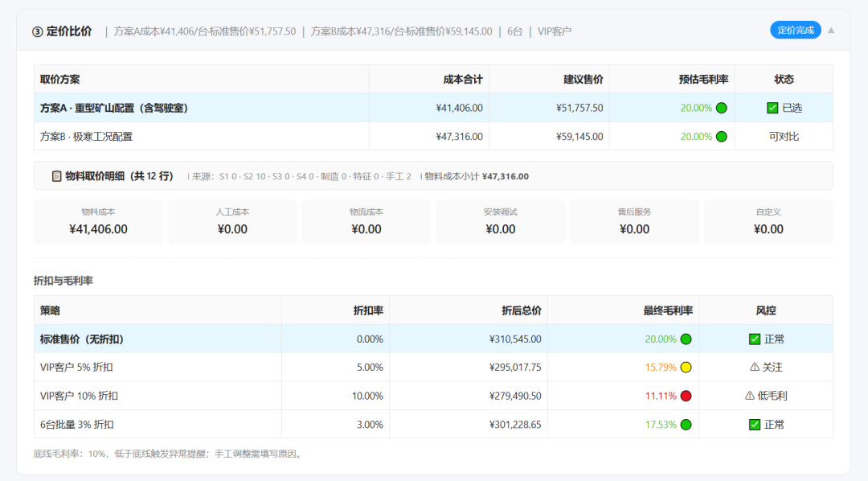Click the 安装调试 ¥0.00 card
The image size is (868, 481).
point(501,222)
